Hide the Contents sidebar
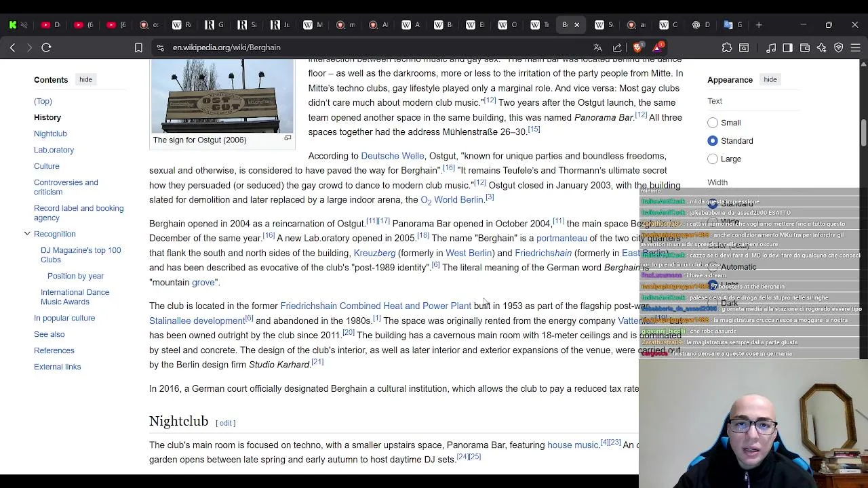This screenshot has height=488, width=868. [85, 79]
